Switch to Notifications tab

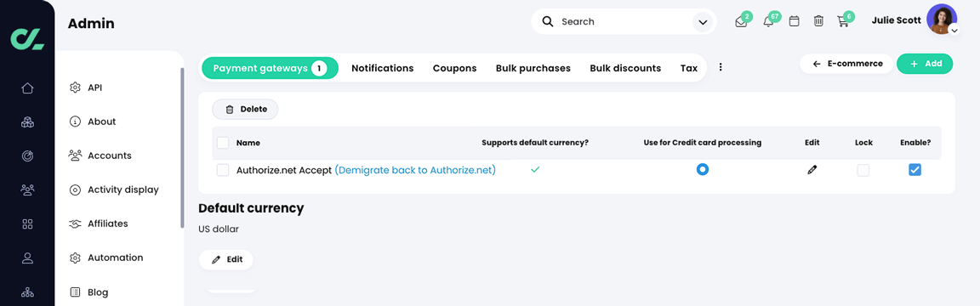pyautogui.click(x=383, y=68)
